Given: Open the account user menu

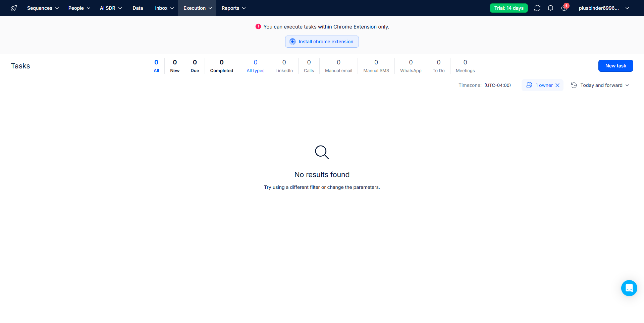Looking at the screenshot, I should [x=603, y=8].
